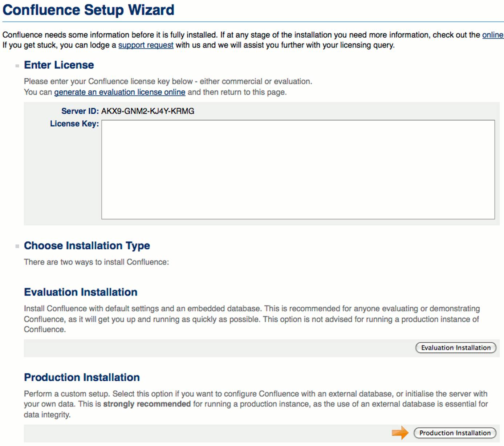Open the online documentation link
Image resolution: width=504 pixels, height=446 pixels.
pos(492,34)
